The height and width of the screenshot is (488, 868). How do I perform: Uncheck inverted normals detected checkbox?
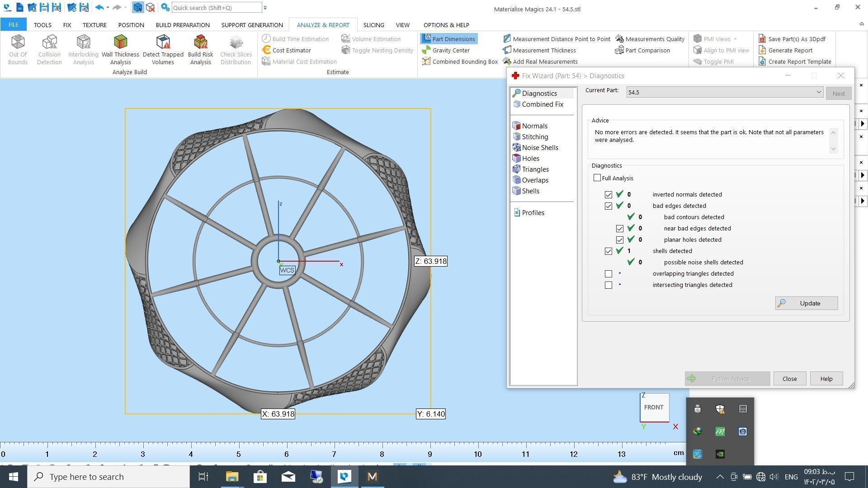click(x=609, y=195)
